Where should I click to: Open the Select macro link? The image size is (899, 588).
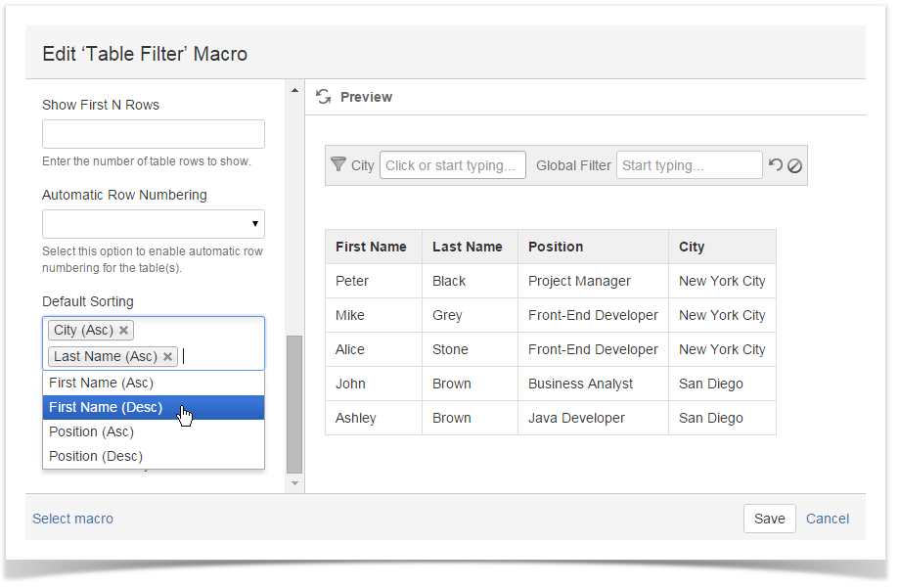point(72,519)
